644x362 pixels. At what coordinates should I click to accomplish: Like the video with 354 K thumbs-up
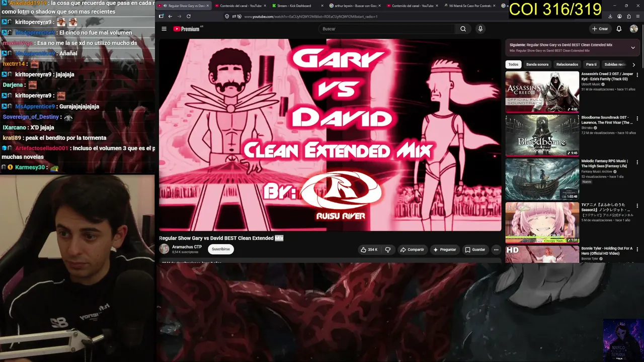point(369,249)
